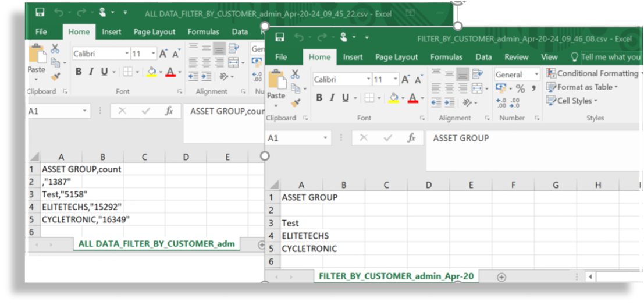The width and height of the screenshot is (644, 305).
Task: Open Page Layout tab in front window
Action: click(x=396, y=57)
